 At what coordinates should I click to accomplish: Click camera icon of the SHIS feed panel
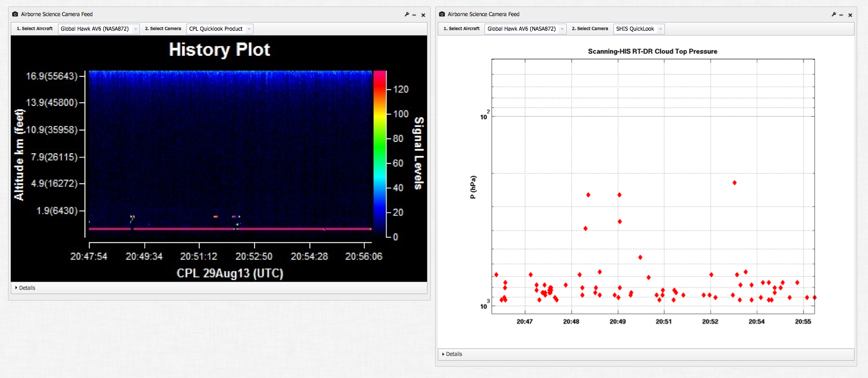pyautogui.click(x=442, y=15)
